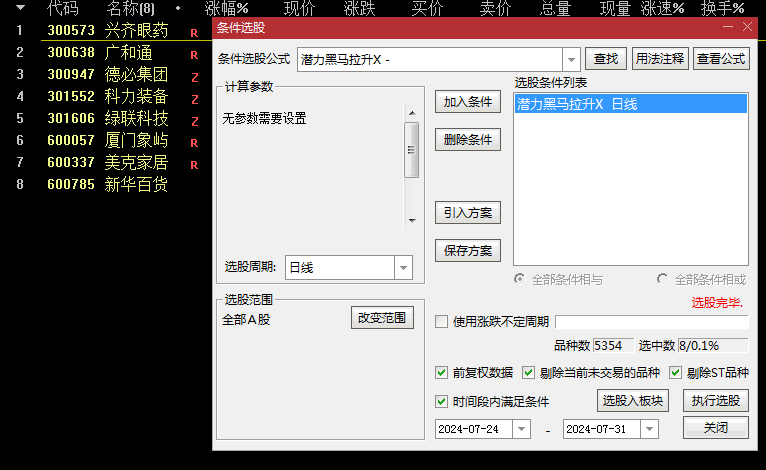766x470 pixels.
Task: Click 改变范围 to change stock scope
Action: (382, 318)
